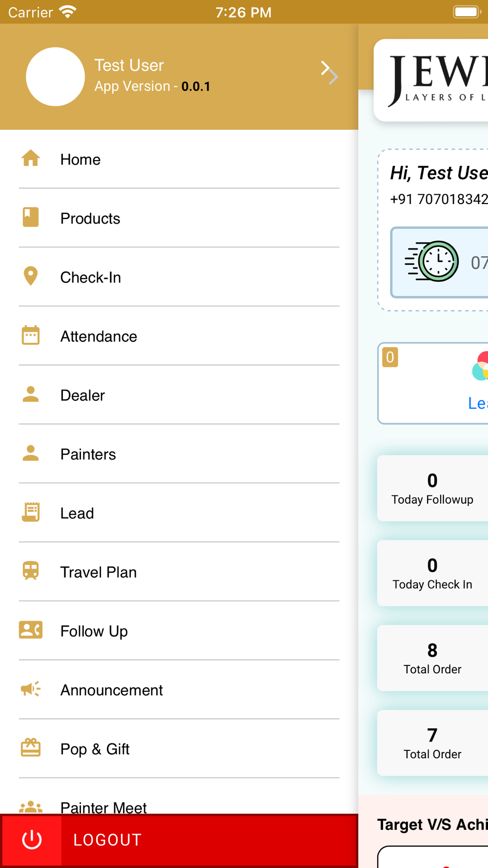
Task: Expand profile with chevron arrow
Action: [x=330, y=73]
